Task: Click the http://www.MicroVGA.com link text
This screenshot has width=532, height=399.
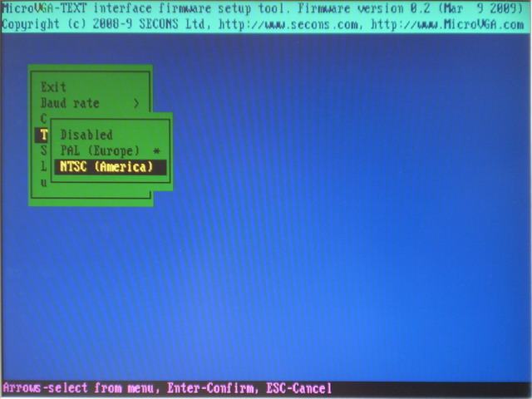Action: pos(447,24)
